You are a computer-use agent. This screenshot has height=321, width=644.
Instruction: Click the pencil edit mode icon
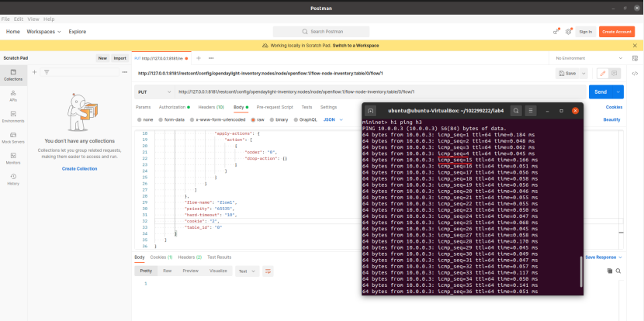pyautogui.click(x=603, y=74)
